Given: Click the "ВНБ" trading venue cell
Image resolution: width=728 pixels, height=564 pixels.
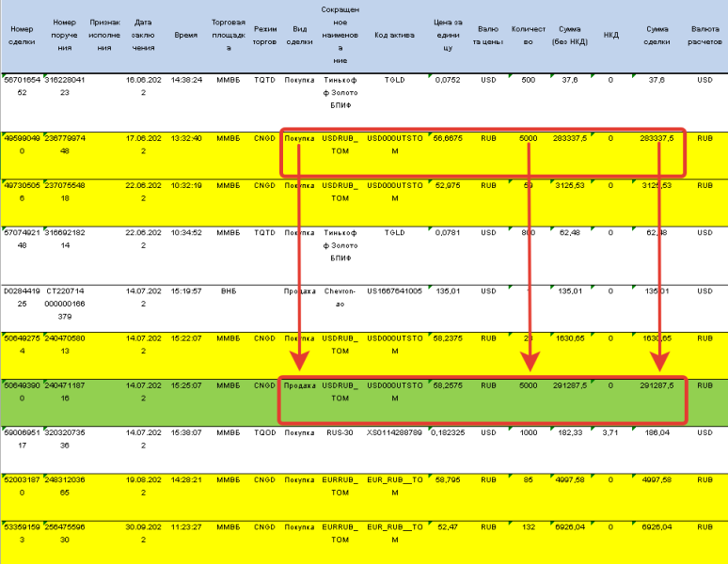Looking at the screenshot, I should pos(229,291).
